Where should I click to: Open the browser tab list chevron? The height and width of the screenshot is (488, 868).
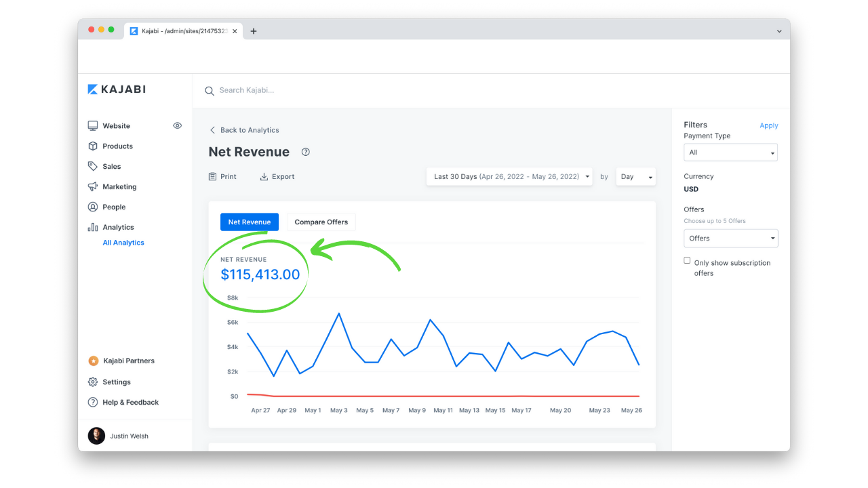779,31
